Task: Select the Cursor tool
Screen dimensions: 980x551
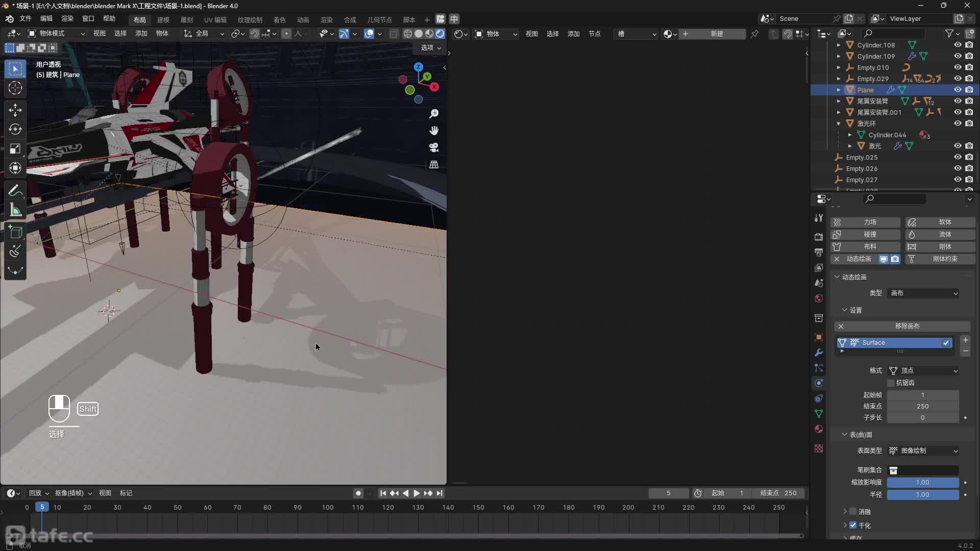Action: [15, 88]
